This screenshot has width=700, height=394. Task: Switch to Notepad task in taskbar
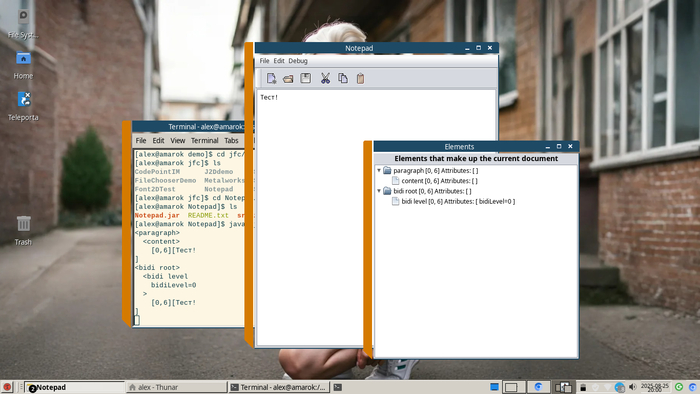[x=75, y=387]
